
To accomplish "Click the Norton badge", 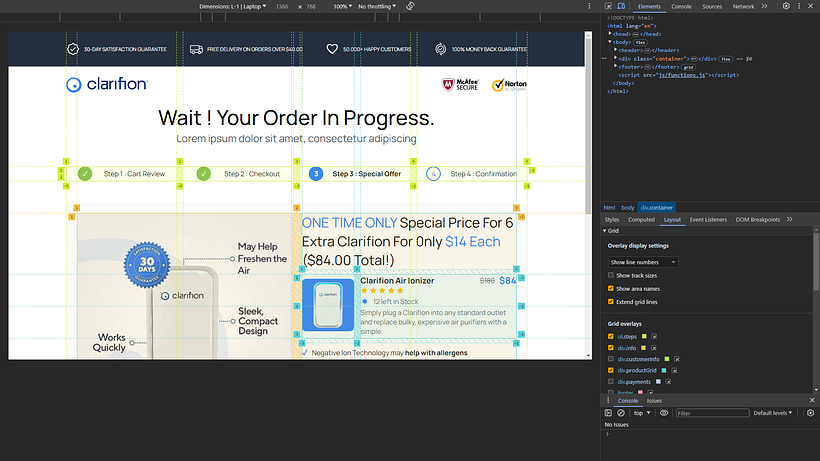I will pyautogui.click(x=509, y=85).
